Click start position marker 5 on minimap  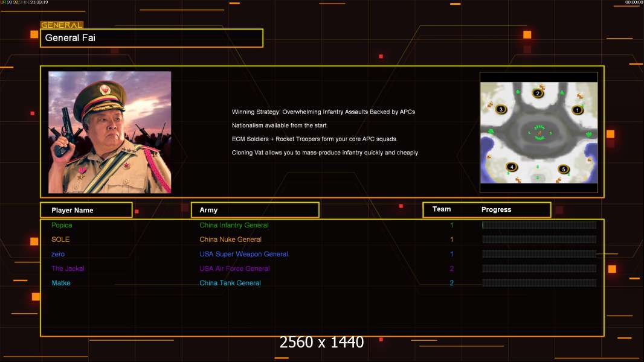[564, 168]
